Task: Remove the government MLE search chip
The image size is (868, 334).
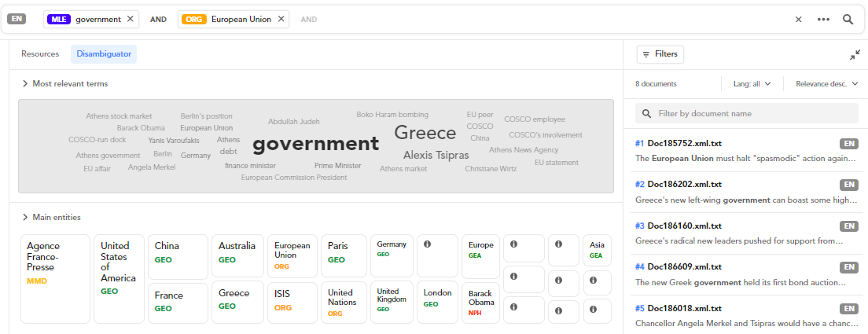Action: click(131, 19)
